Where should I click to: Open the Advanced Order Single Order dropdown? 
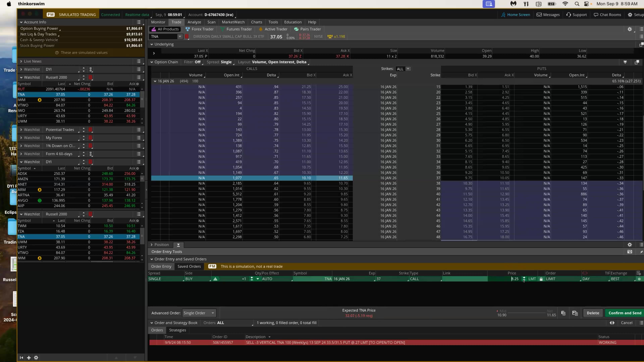(x=199, y=313)
